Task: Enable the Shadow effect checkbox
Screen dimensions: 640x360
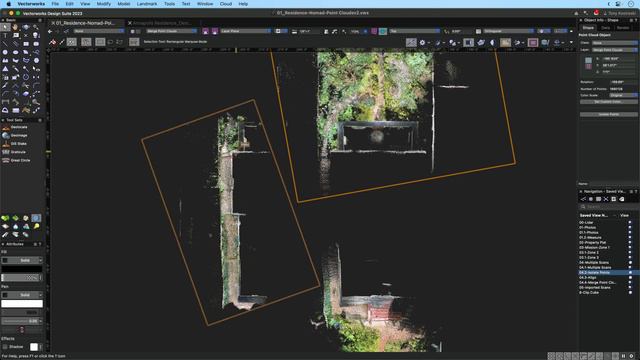Action: (x=5, y=347)
